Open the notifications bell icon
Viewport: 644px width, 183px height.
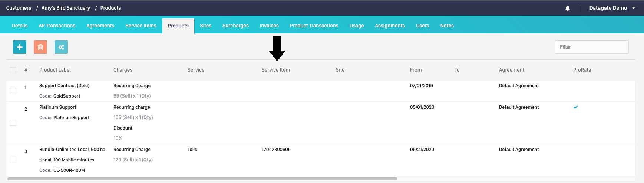tap(568, 8)
